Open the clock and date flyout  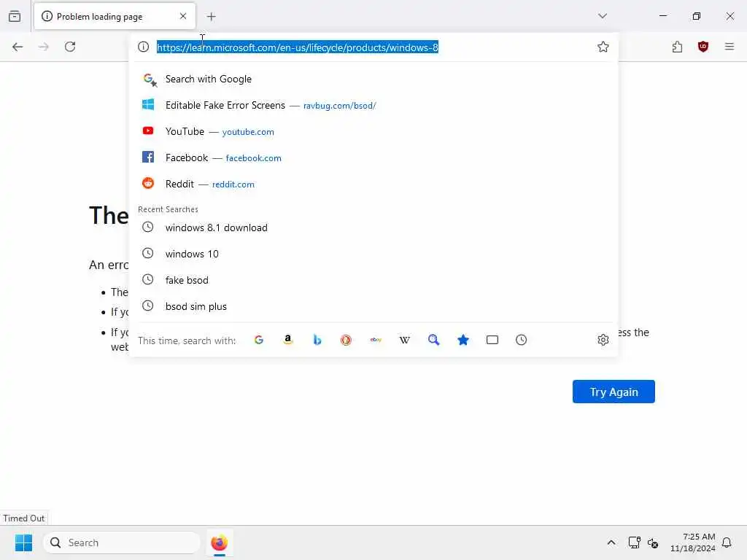point(693,542)
